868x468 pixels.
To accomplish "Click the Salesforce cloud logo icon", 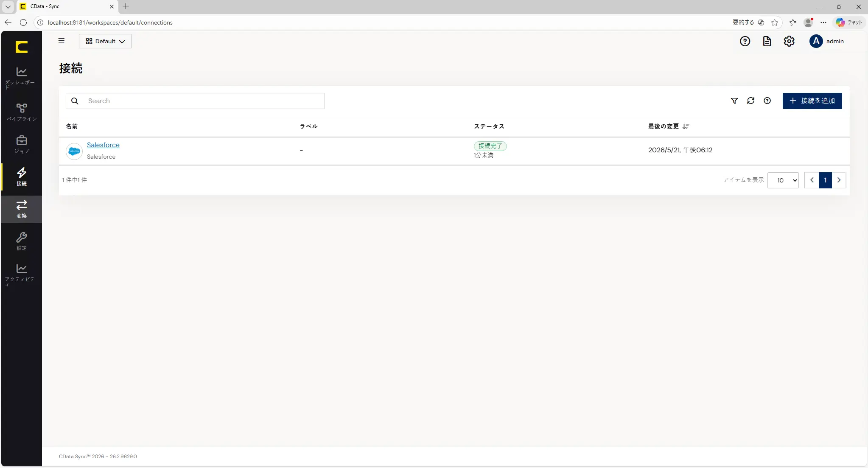I will [74, 151].
